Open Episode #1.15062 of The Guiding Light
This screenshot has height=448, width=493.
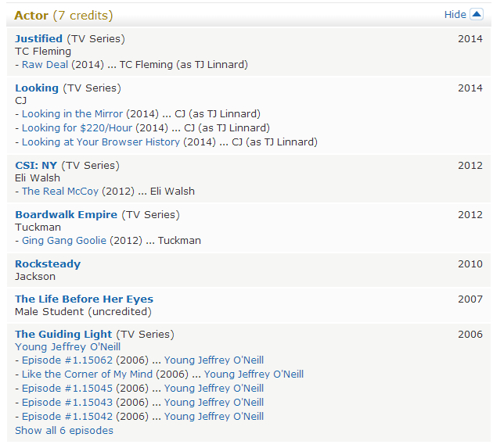(67, 360)
